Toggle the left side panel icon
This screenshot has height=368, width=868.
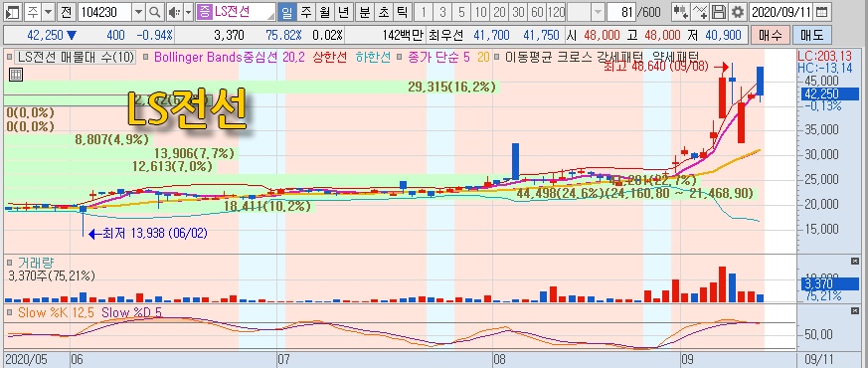(12, 12)
